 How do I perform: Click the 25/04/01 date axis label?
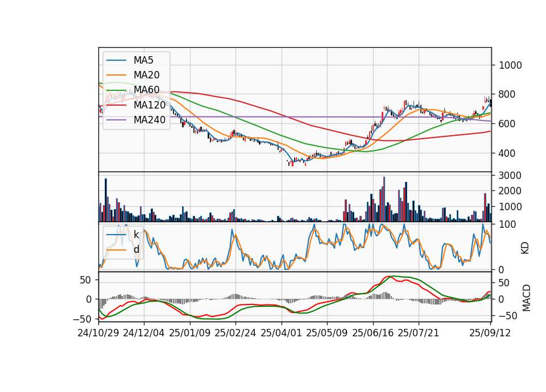click(282, 333)
